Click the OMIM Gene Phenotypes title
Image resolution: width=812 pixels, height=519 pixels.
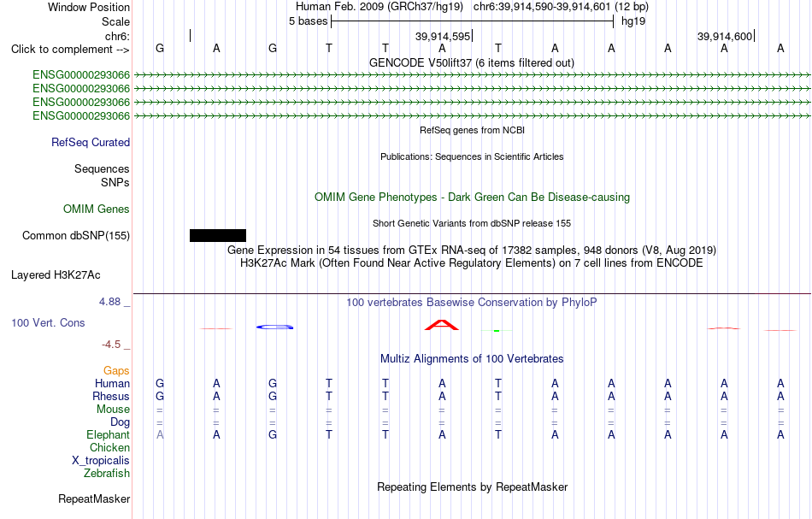pyautogui.click(x=473, y=197)
